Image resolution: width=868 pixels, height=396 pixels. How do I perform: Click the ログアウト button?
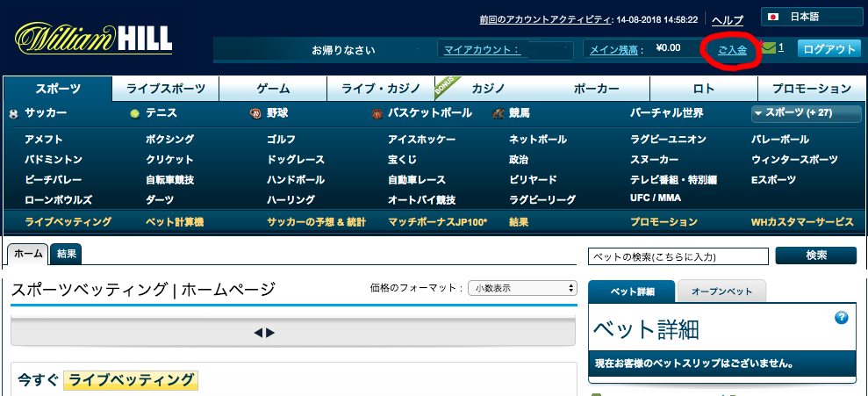(x=829, y=49)
